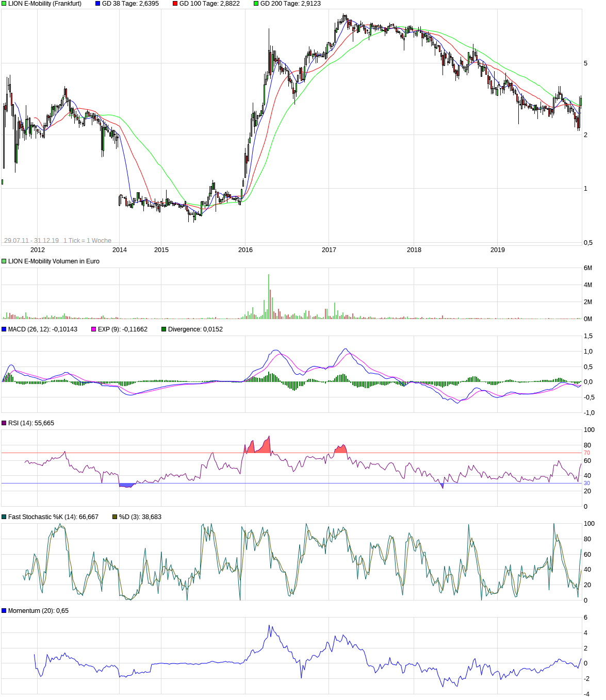Click the 2015 year axis label
Viewport: 606px width, 700px height.
[161, 250]
